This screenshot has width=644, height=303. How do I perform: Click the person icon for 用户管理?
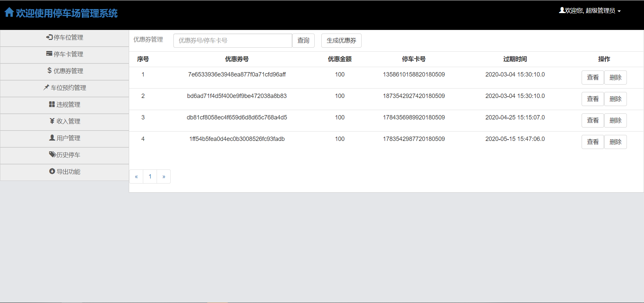coord(52,138)
